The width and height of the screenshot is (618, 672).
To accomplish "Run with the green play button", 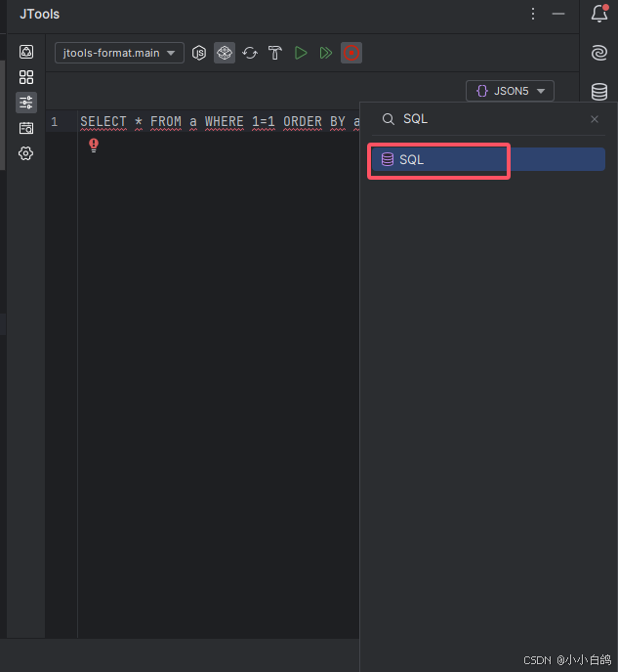I will click(301, 53).
